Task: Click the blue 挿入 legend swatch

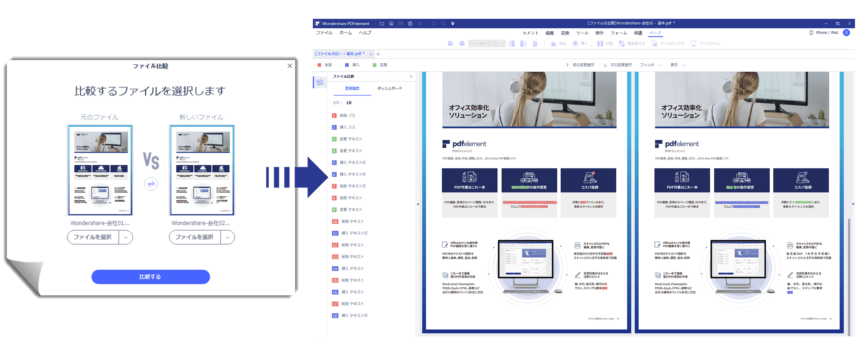Action: 347,65
